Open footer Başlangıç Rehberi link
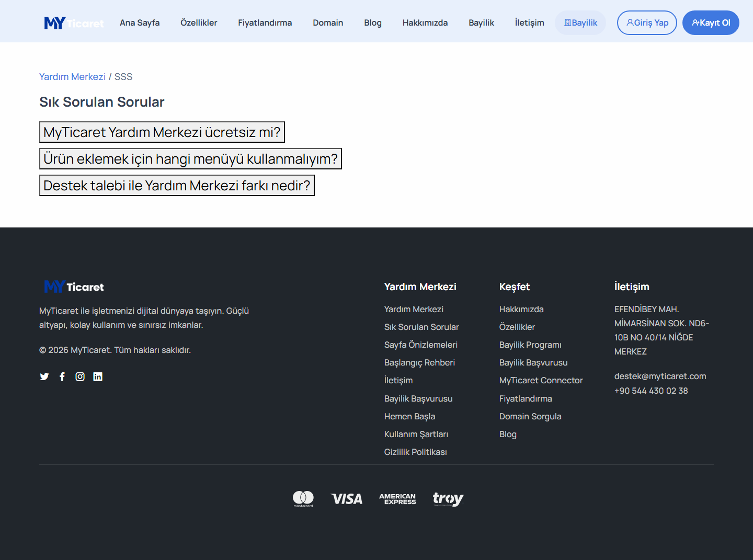Screen dimensions: 753x560 click(x=419, y=363)
